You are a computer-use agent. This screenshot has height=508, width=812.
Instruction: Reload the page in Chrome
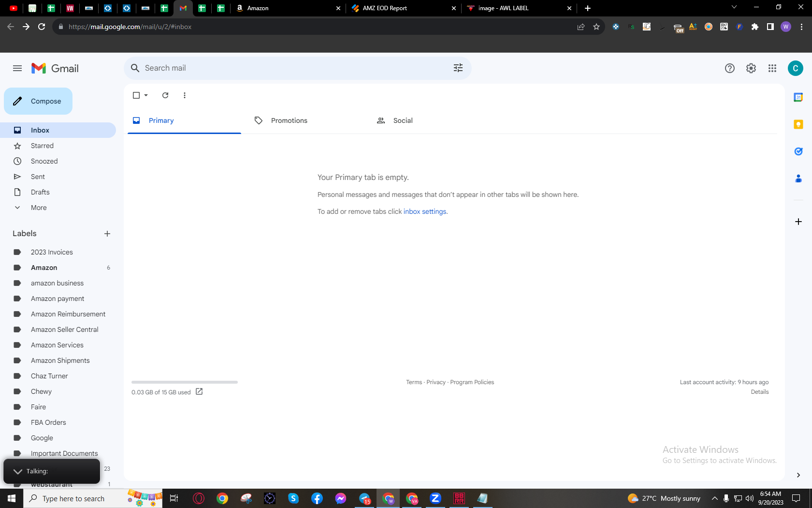coord(42,27)
